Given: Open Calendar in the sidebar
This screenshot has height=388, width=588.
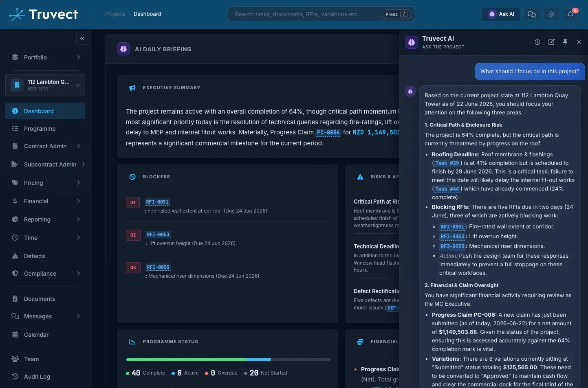Looking at the screenshot, I should (45, 335).
